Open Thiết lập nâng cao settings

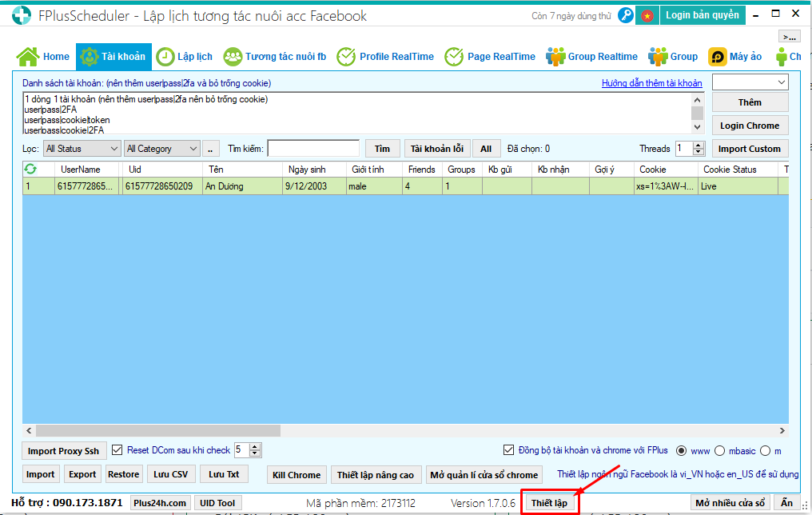pos(376,474)
